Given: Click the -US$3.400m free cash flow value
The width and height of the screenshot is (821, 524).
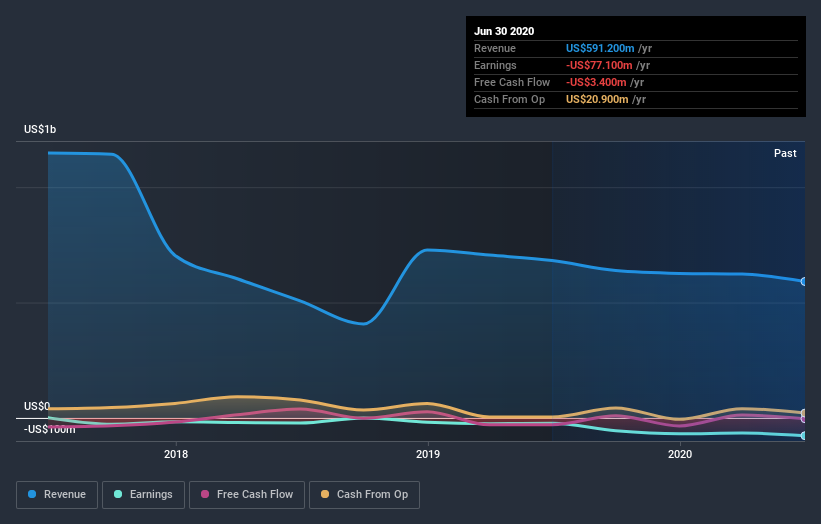Looking at the screenshot, I should (x=596, y=82).
